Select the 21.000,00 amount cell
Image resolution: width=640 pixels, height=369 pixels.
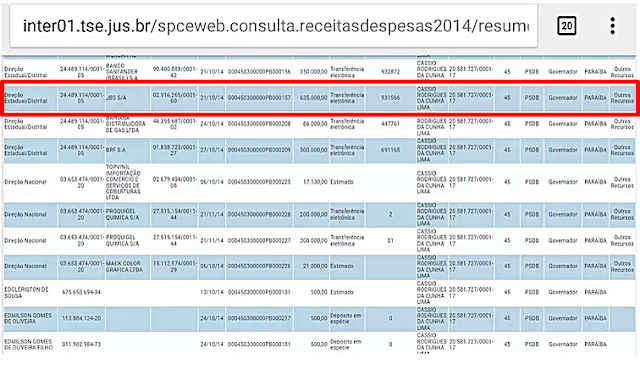[x=311, y=266]
